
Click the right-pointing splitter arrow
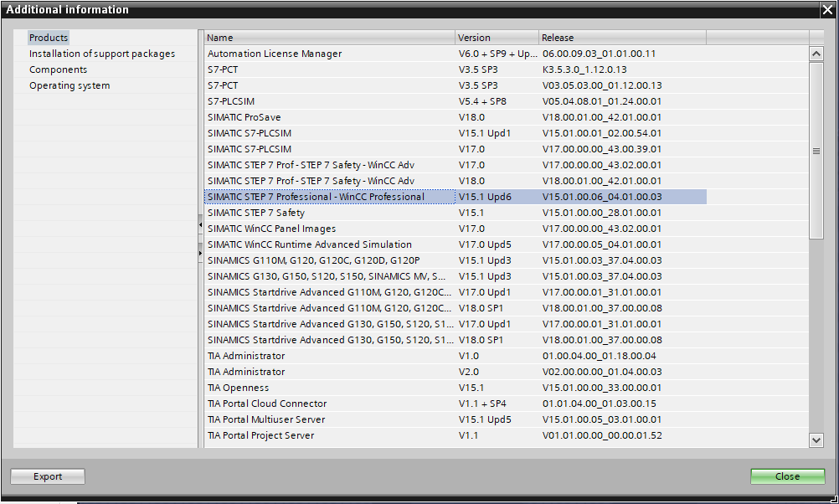coord(201,253)
